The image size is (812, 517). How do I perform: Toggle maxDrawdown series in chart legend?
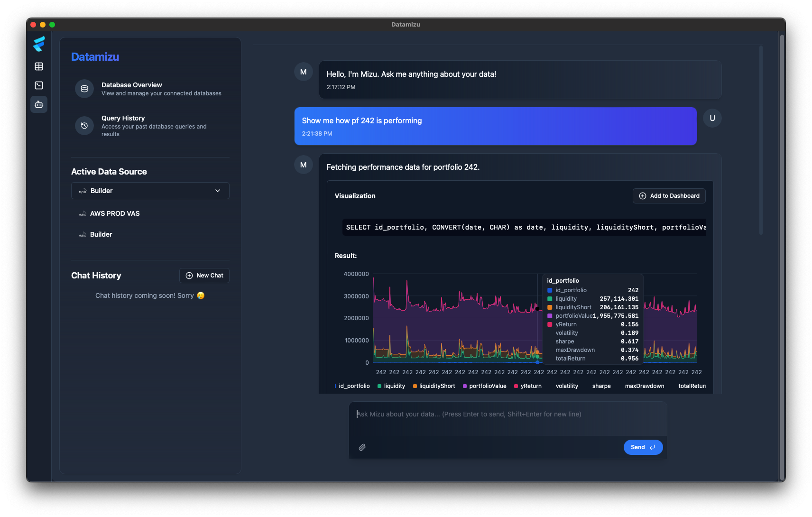click(644, 386)
